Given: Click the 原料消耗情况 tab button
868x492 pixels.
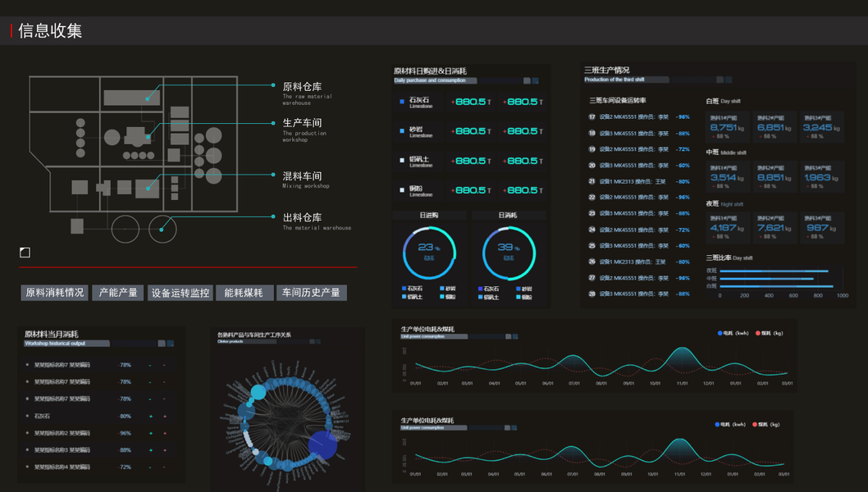Looking at the screenshot, I should point(55,293).
